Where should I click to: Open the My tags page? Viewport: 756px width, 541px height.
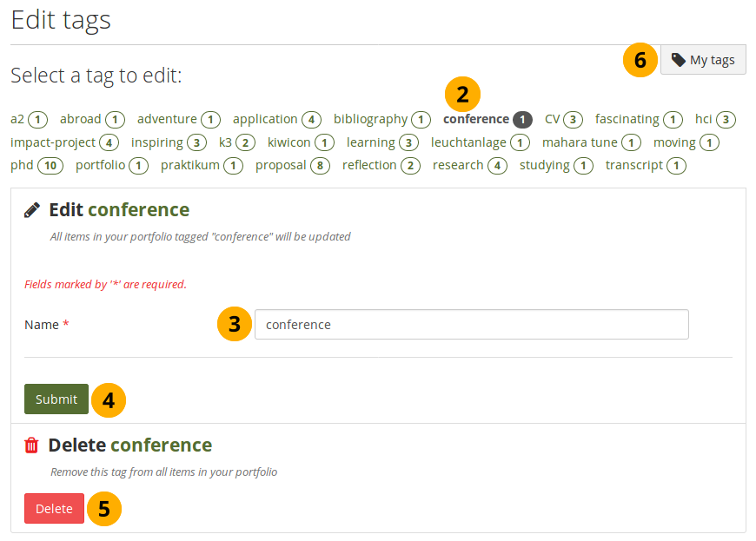tap(703, 60)
